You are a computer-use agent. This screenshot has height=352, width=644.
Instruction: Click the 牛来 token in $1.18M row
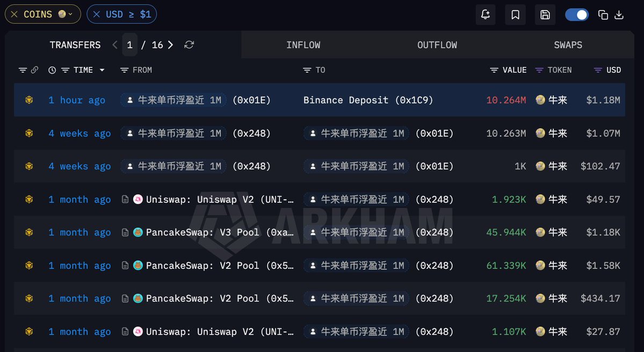point(552,100)
